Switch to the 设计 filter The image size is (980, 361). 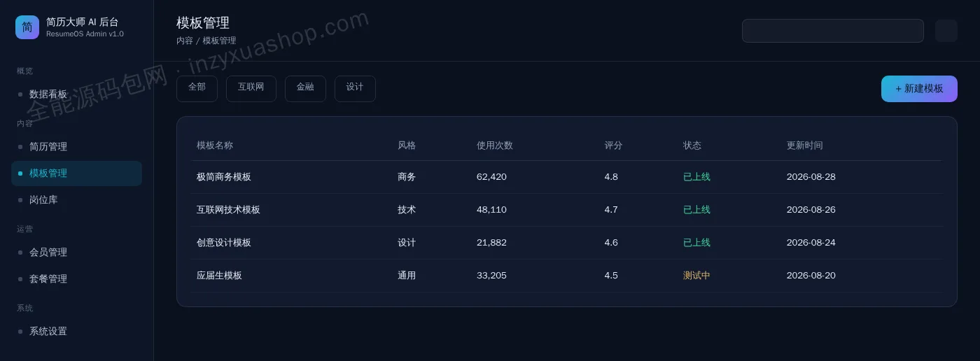coord(355,89)
